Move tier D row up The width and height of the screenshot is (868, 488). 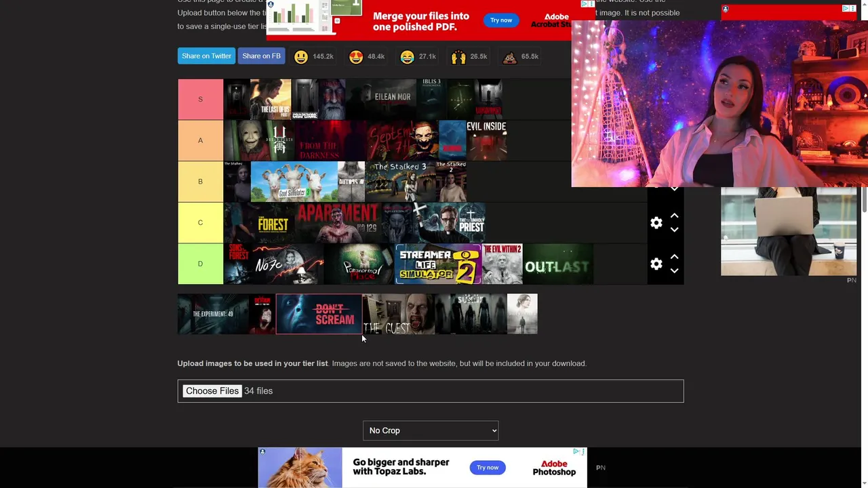pyautogui.click(x=674, y=257)
